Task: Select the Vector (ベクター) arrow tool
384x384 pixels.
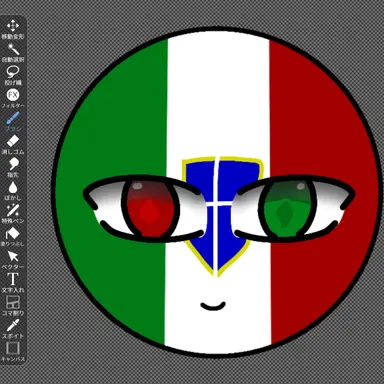Action: (x=13, y=260)
